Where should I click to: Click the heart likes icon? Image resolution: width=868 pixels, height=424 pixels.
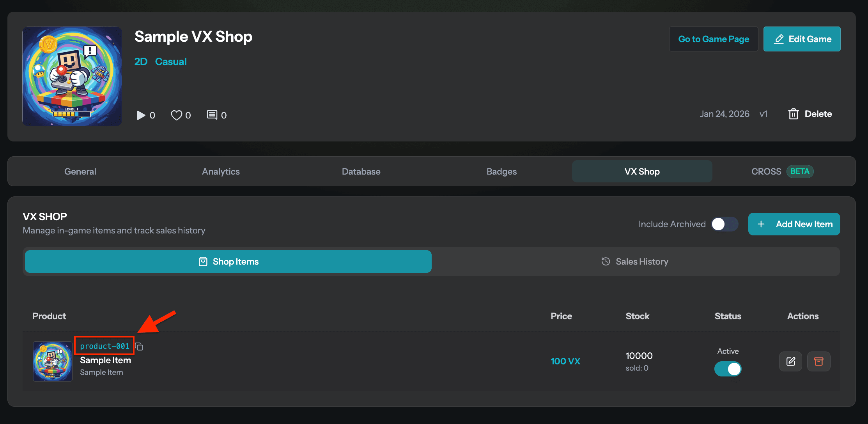[176, 115]
